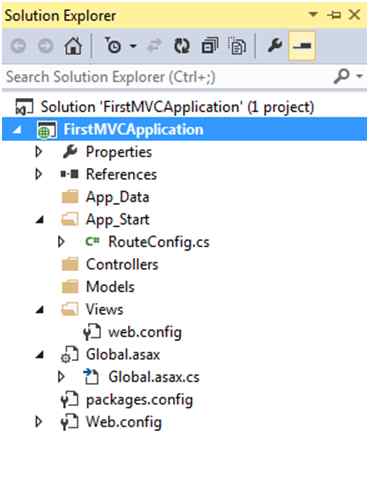
Task: Select the RouteConfig.cs file
Action: point(159,242)
